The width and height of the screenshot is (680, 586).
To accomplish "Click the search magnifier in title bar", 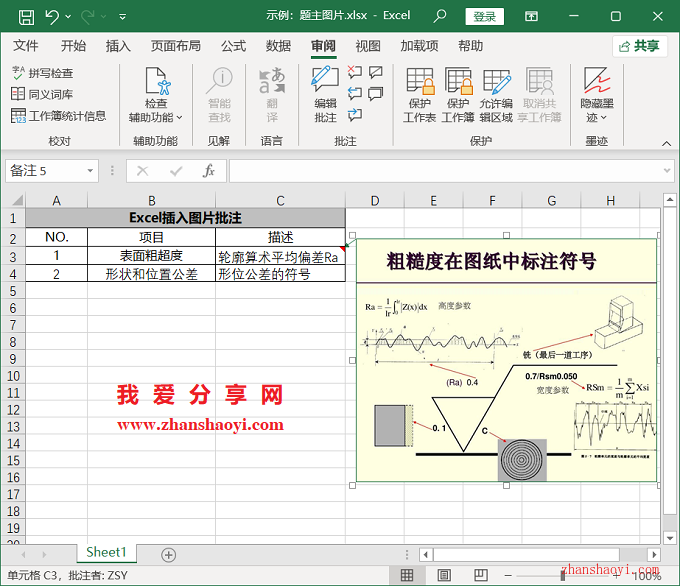I will [440, 16].
